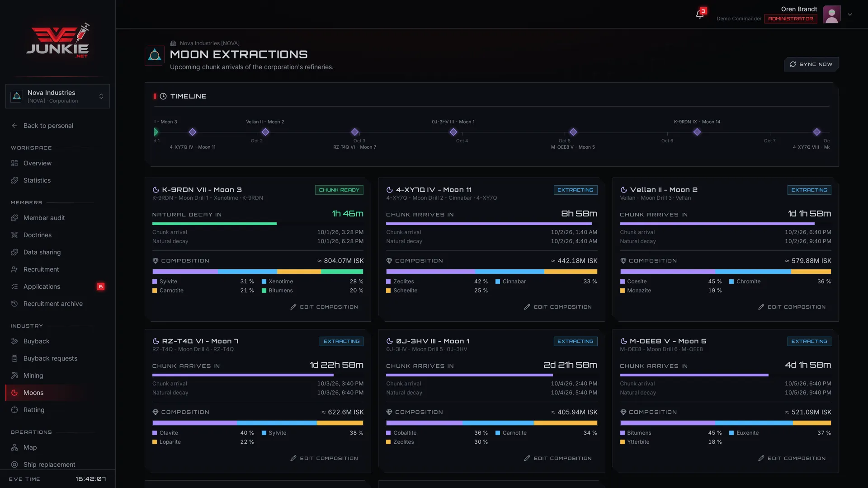Edit composition for 4-XY7Q IV - Moon 11
This screenshot has width=868, height=488.
coord(558,307)
